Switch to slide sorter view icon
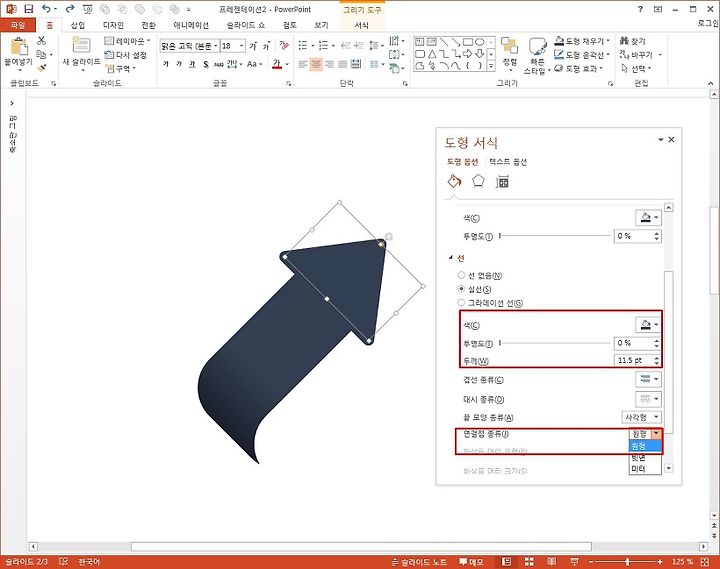 529,561
